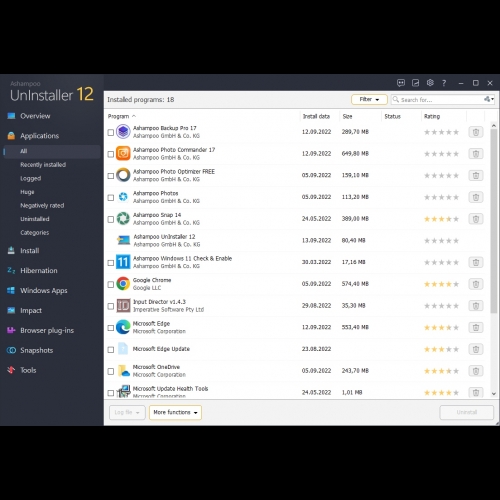
Task: Click trash icon for Input Director v1.4.3
Action: 476,306
